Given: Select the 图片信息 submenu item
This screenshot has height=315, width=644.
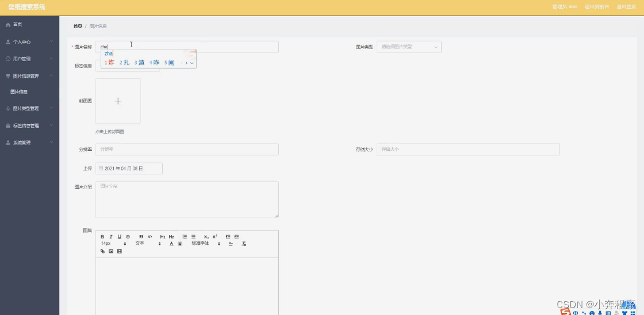Looking at the screenshot, I should 19,92.
